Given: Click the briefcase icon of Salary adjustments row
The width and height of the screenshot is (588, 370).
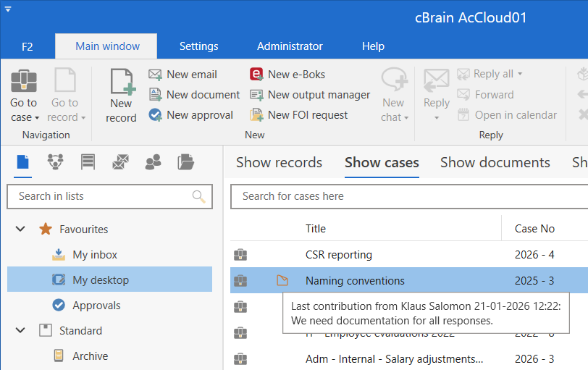Looking at the screenshot, I should [240, 359].
